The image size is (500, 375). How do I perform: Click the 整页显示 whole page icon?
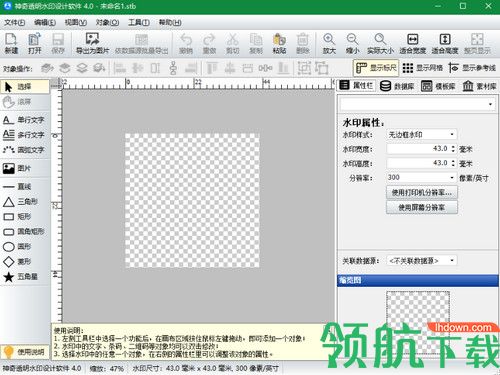(477, 43)
